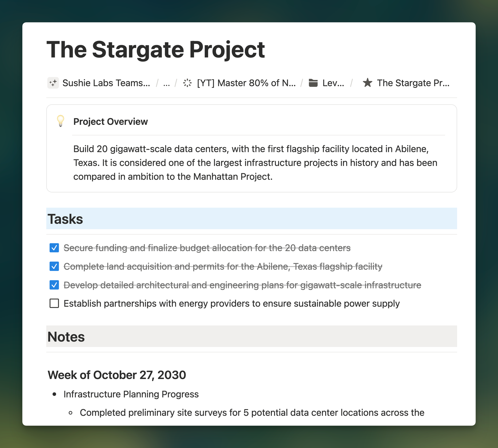Go to the [YT] Master 80% breadcrumb
Screen dimensions: 498x448
click(x=246, y=83)
